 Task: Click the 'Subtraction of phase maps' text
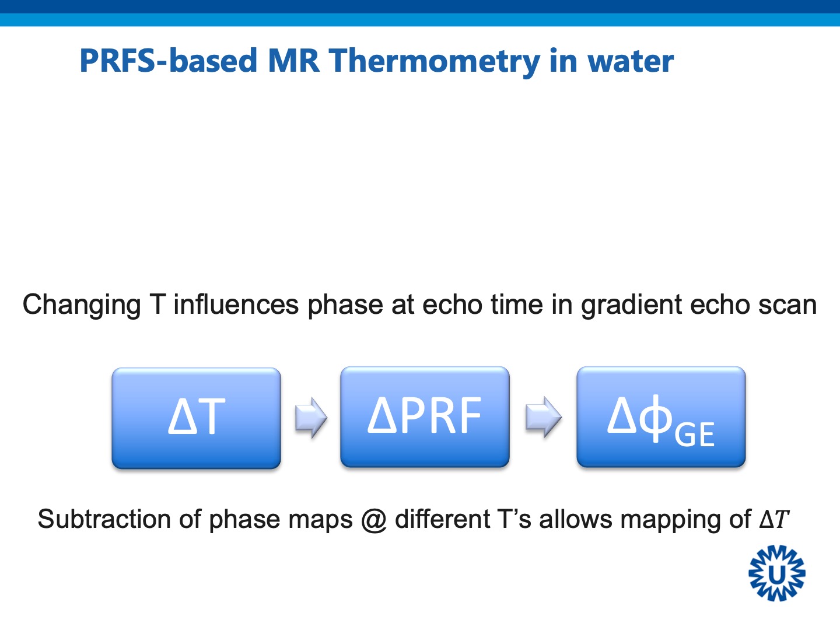[195, 519]
